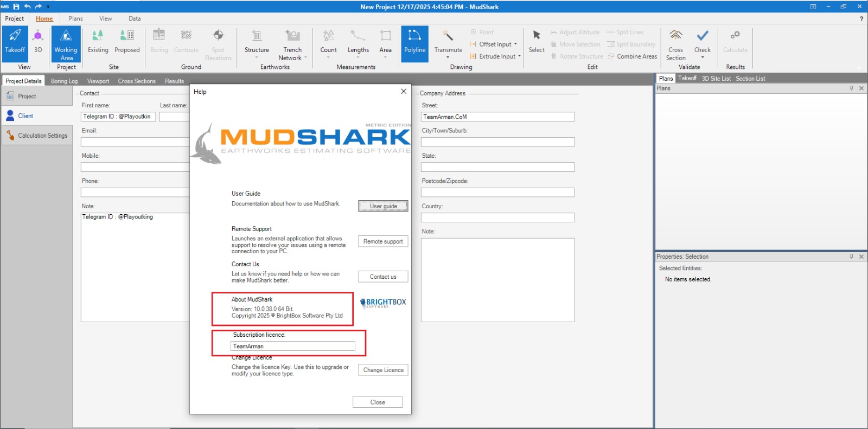868x429 pixels.
Task: Click the Undo arrow in title bar
Action: (x=27, y=7)
